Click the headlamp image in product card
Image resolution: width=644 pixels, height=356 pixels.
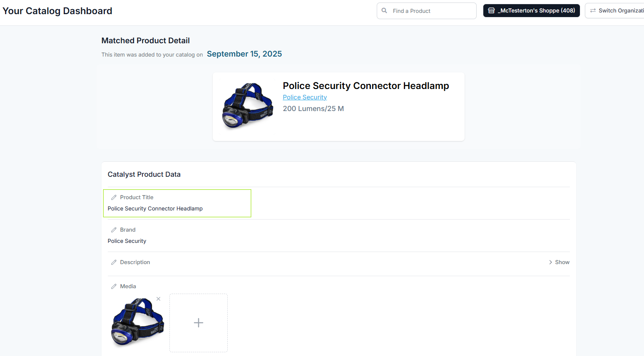pyautogui.click(x=248, y=106)
